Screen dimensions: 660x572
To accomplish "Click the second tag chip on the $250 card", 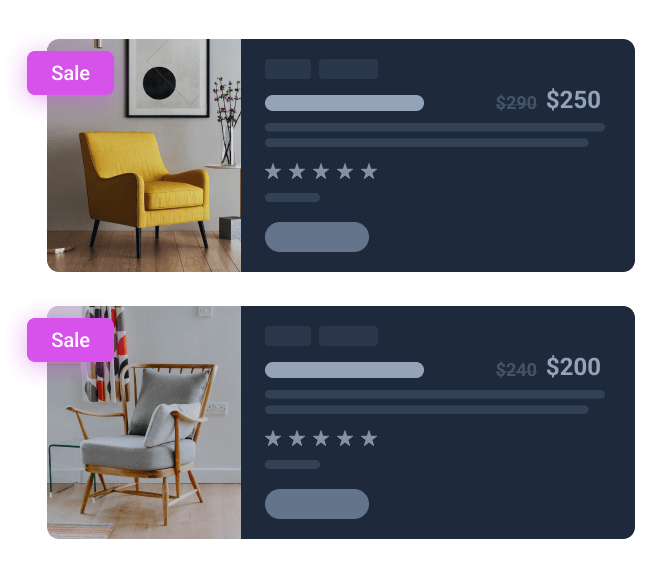I will pyautogui.click(x=348, y=69).
